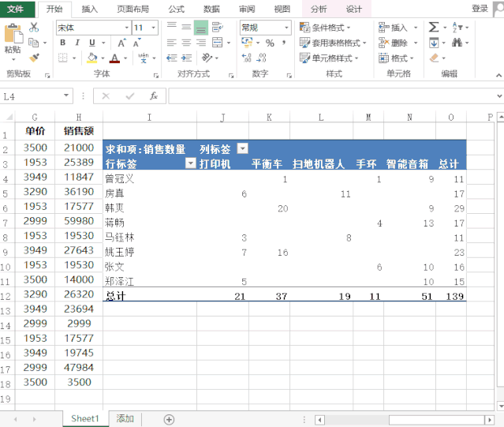Switch to the 公式 tab
The width and height of the screenshot is (504, 427).
[x=177, y=9]
